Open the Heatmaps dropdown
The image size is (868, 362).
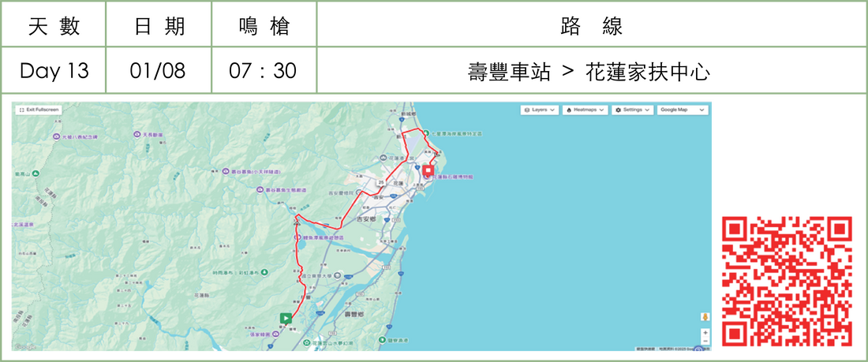point(586,110)
